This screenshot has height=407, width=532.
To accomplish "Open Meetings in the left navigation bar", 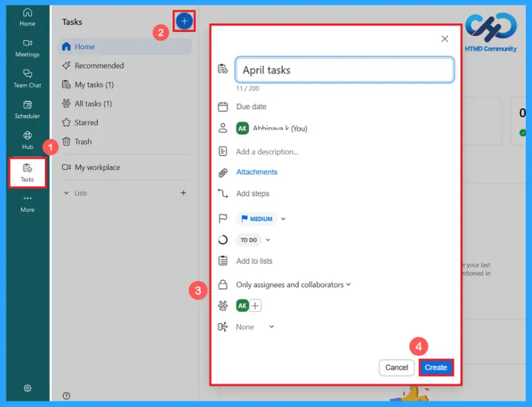I will [27, 48].
